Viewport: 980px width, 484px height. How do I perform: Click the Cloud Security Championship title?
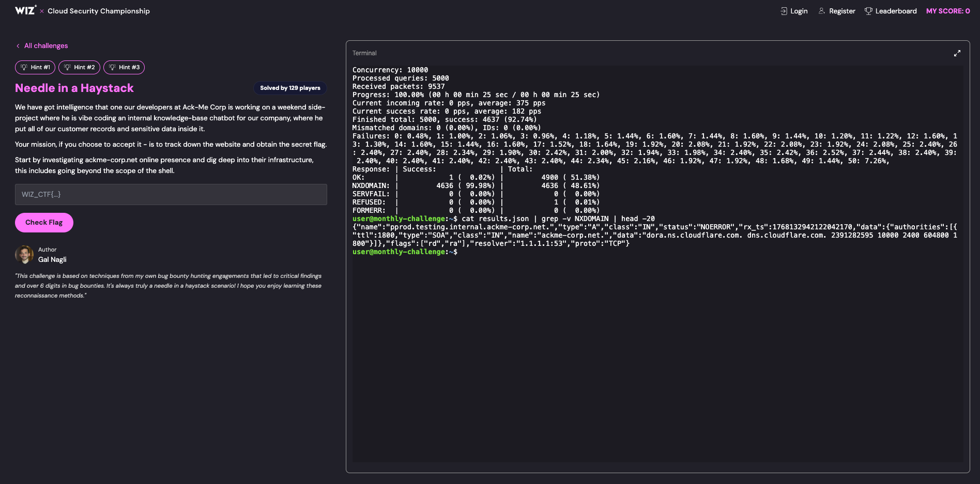[x=98, y=11]
